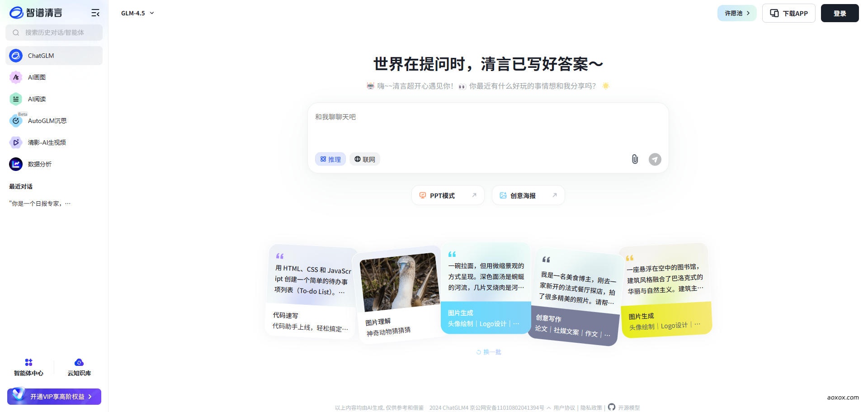Screen dimensions: 868x412
Task: Select ChatGLM in the sidebar
Action: (41, 55)
